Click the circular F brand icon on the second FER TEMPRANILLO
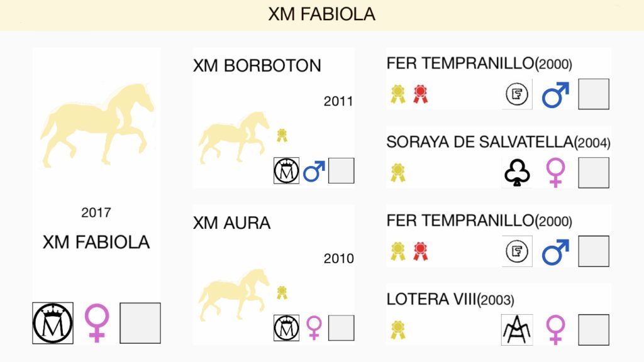 517,251
